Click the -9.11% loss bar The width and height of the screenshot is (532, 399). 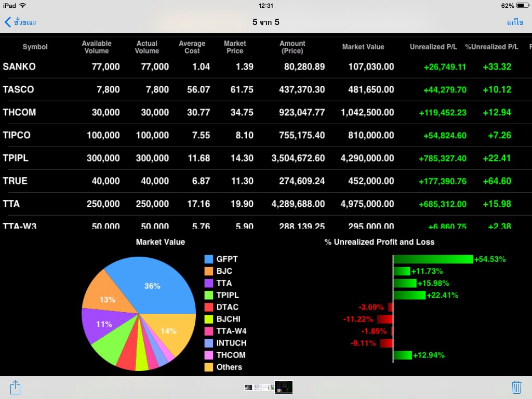click(386, 343)
